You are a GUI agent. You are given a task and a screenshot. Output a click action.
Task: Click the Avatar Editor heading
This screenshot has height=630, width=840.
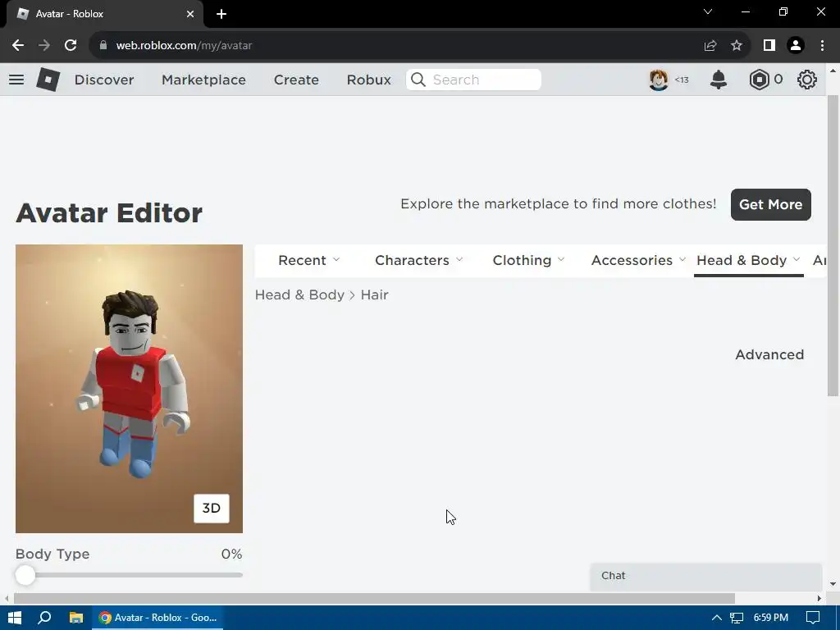coord(109,213)
